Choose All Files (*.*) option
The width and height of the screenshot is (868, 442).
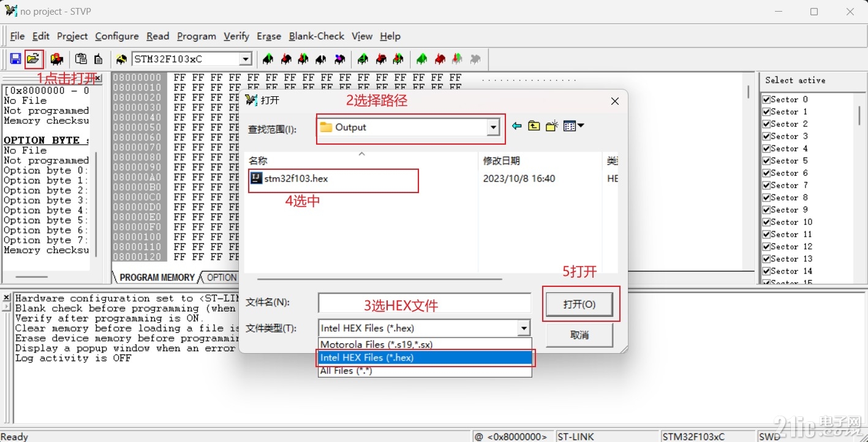click(x=425, y=370)
